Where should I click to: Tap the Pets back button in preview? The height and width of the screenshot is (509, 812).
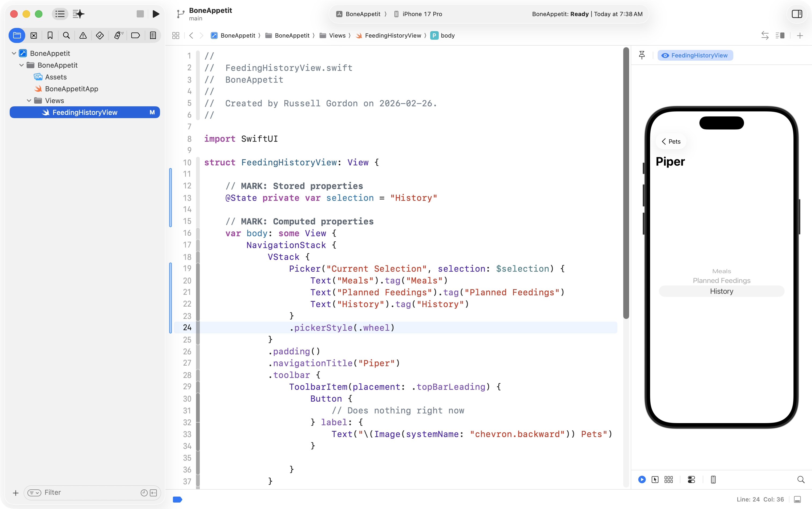click(671, 141)
